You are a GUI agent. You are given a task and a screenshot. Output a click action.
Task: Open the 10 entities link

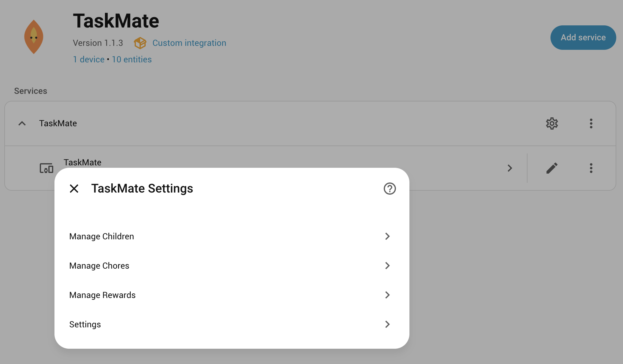(132, 59)
